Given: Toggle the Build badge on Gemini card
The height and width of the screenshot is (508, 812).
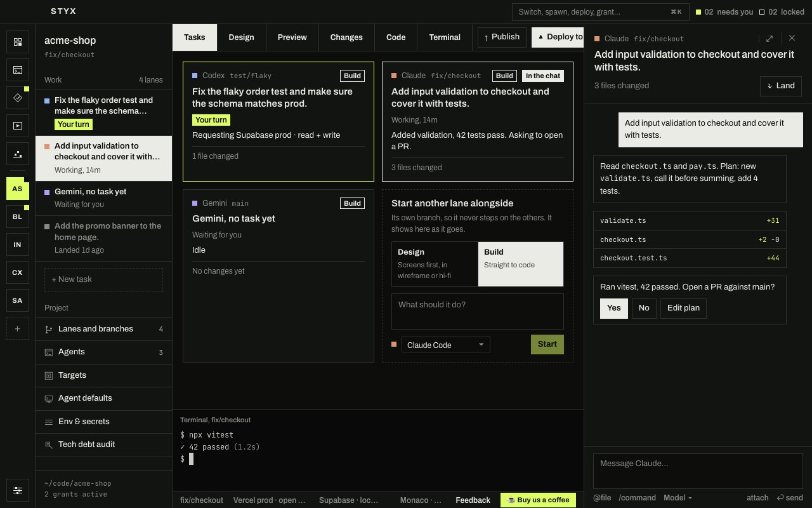Looking at the screenshot, I should point(352,203).
